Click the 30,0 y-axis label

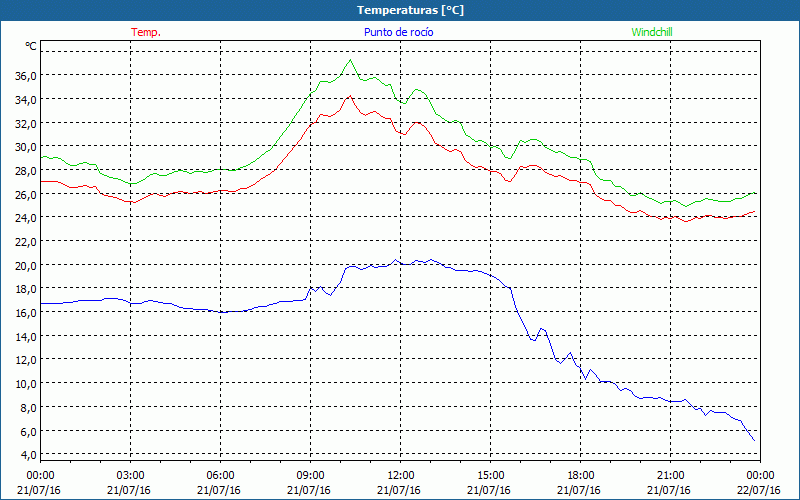(26, 147)
